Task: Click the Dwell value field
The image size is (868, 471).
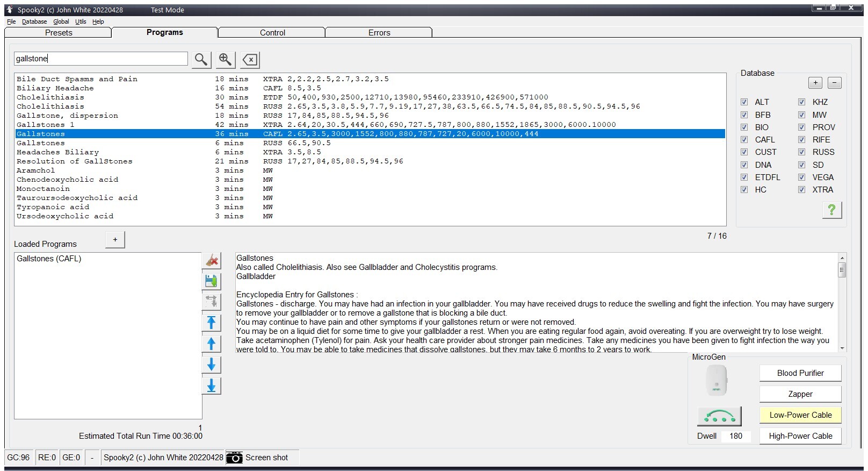Action: point(736,436)
